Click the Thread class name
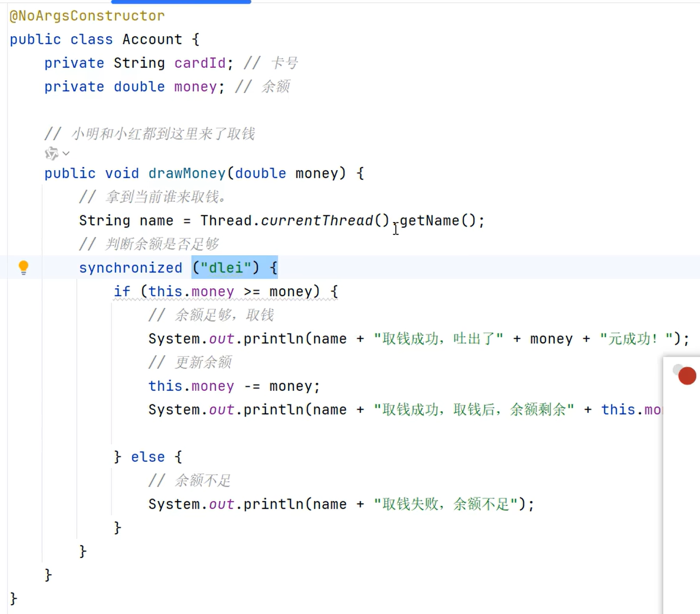700x614 pixels. 226,221
